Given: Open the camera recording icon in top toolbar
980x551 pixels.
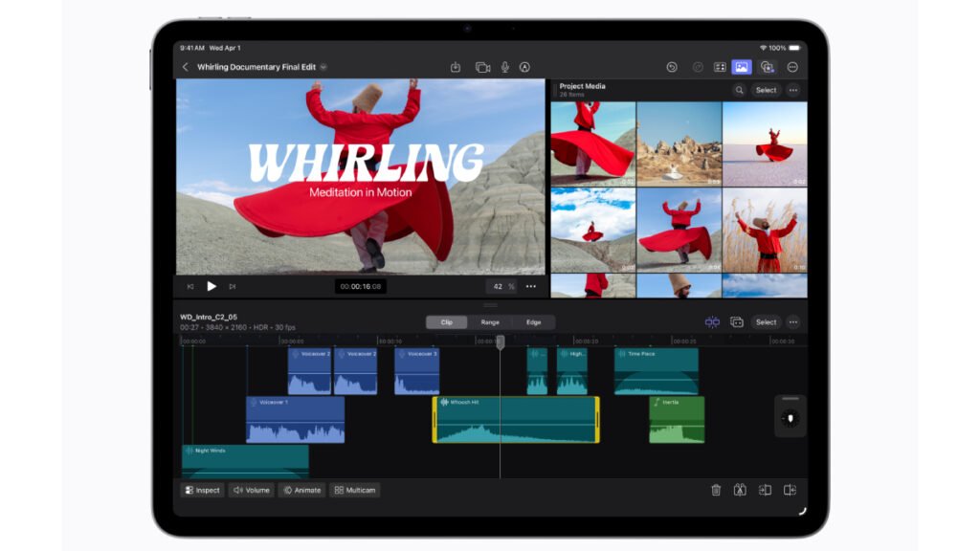Looking at the screenshot, I should (x=482, y=67).
